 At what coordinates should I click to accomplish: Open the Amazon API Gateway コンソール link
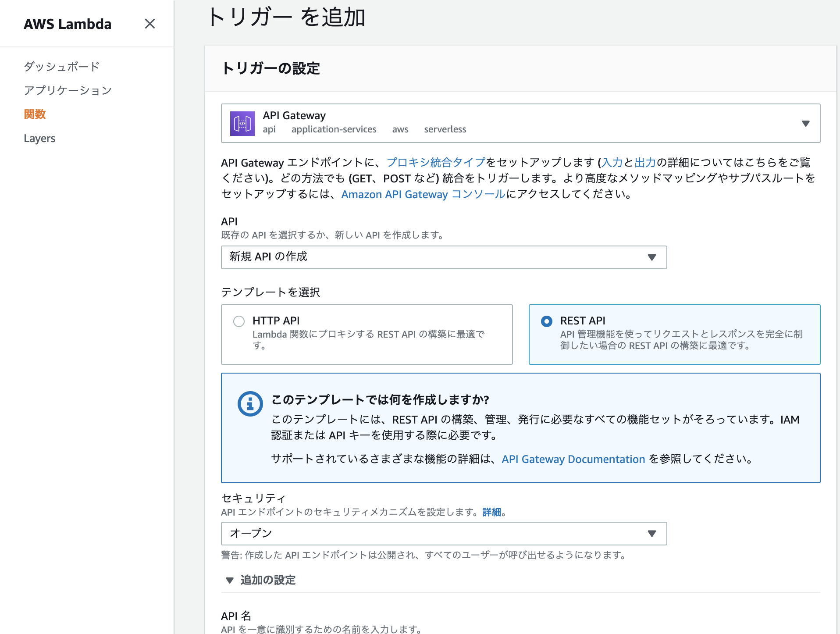click(x=424, y=194)
